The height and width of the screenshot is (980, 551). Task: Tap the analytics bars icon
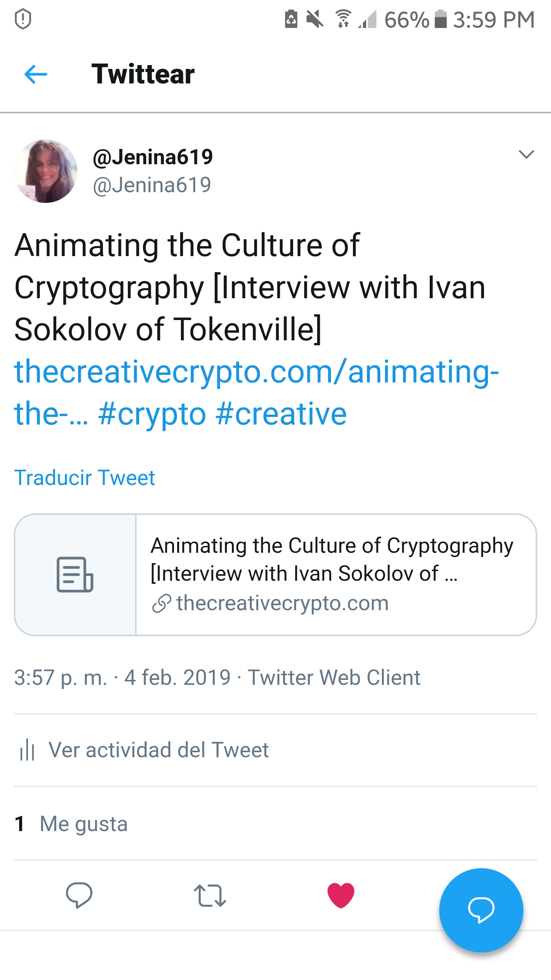tap(27, 750)
